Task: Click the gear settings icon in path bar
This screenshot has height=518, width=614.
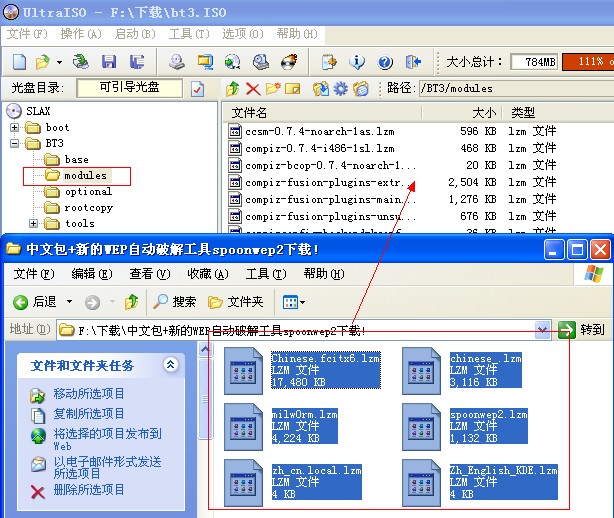Action: [340, 89]
